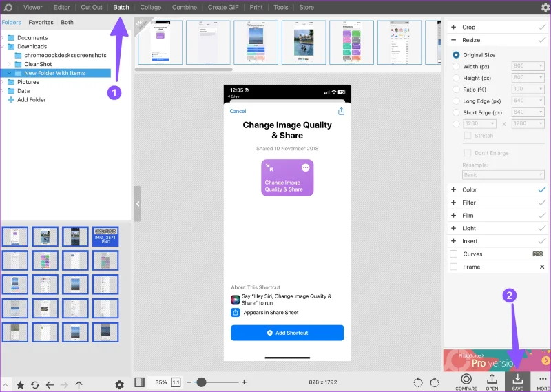Click the zoom slider handle
The image size is (551, 392).
pyautogui.click(x=201, y=382)
